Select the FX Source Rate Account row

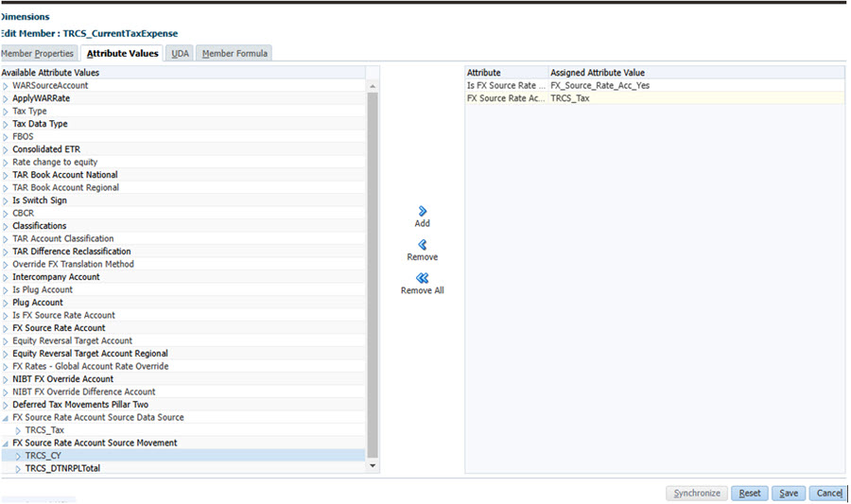tap(182, 328)
